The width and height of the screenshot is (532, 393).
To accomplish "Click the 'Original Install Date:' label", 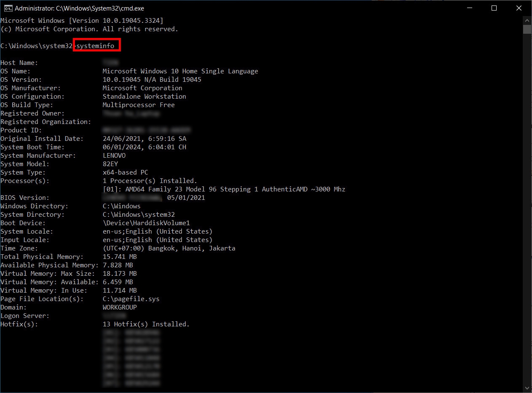I will (x=42, y=139).
